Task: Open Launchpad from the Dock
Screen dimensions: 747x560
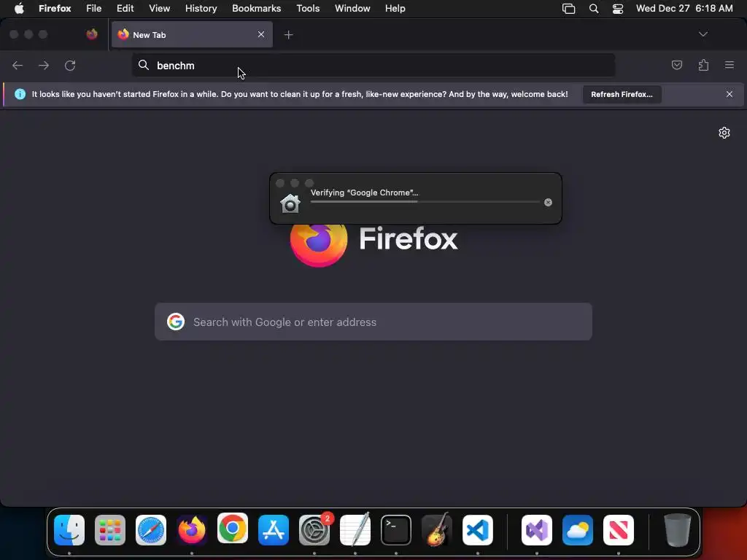Action: coord(110,530)
